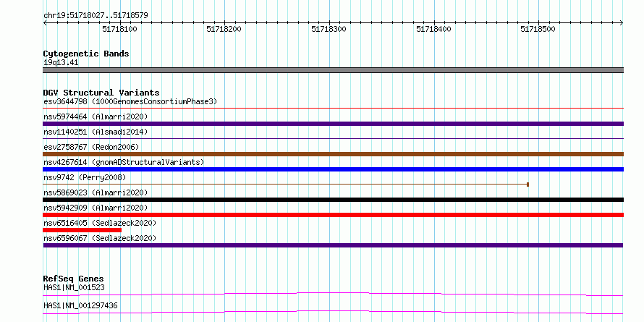Open variant esv2758767 (Redon2006) label

91,147
